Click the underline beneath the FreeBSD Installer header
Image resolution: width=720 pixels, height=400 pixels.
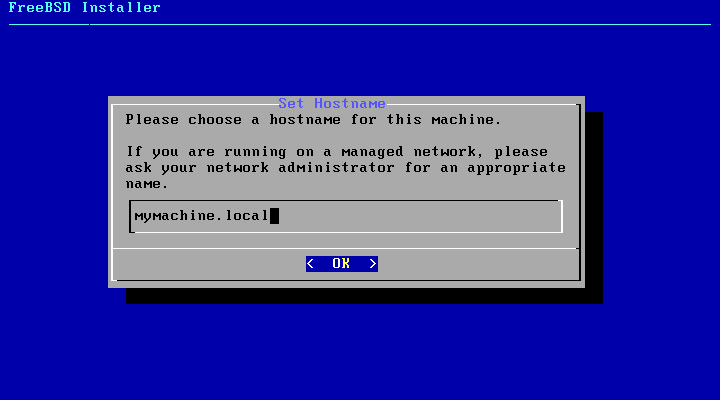coord(360,24)
